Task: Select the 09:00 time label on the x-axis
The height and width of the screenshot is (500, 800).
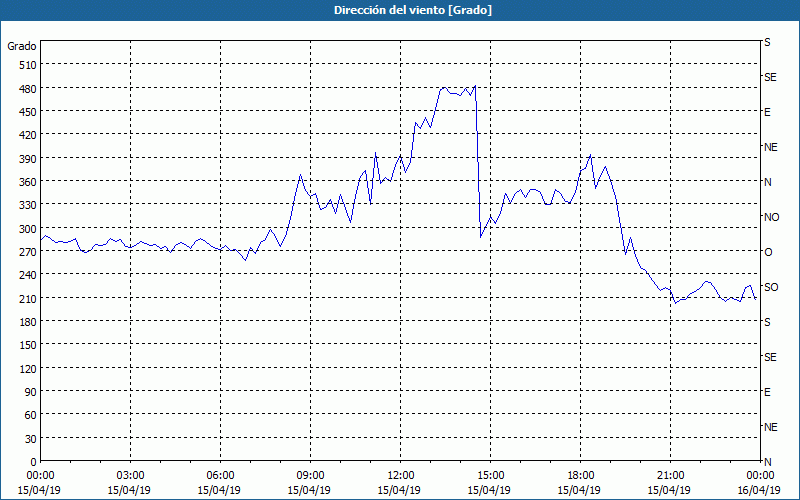Action: 310,476
